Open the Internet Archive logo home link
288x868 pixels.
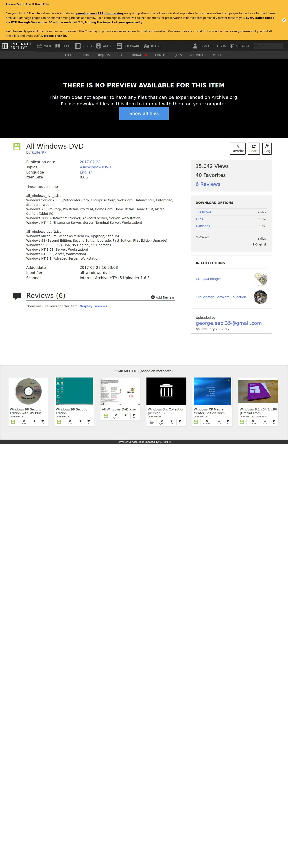(x=17, y=46)
